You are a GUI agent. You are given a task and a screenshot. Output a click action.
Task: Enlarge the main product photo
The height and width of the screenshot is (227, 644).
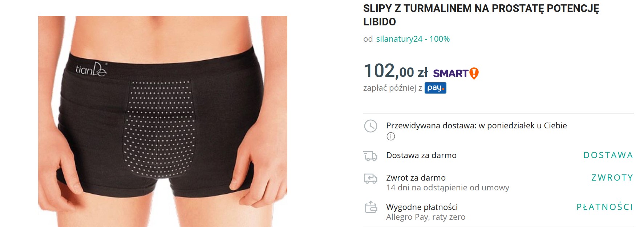pos(163,121)
